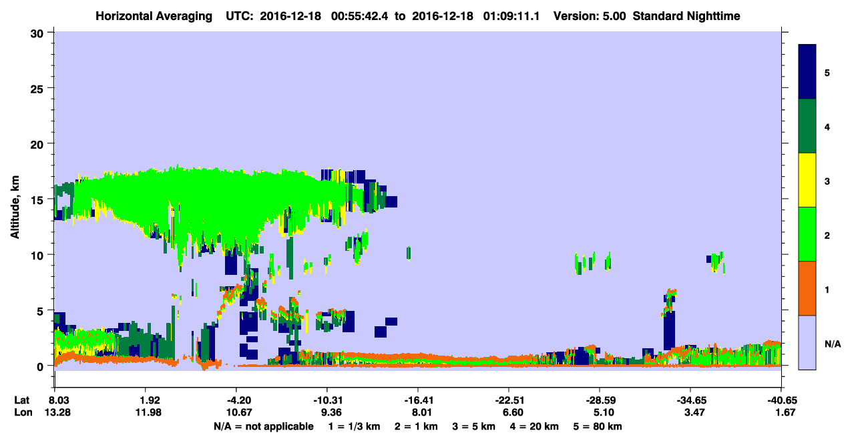The image size is (868, 445).
Task: Click the altitude axis tick '20'
Action: pyautogui.click(x=38, y=143)
